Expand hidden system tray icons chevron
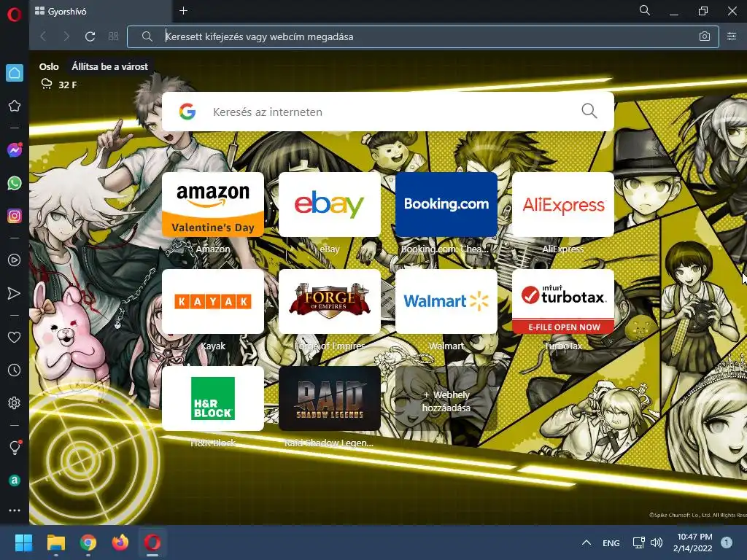747x560 pixels. tap(587, 542)
